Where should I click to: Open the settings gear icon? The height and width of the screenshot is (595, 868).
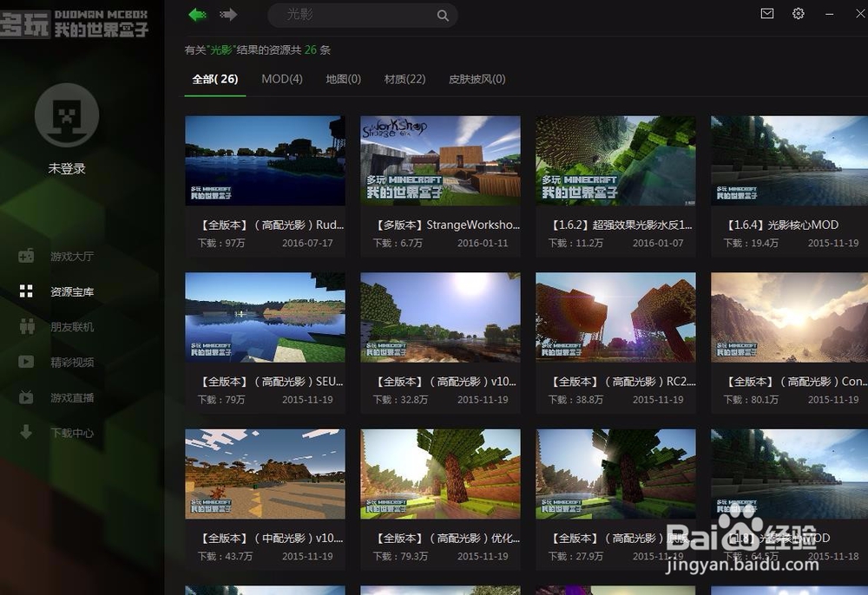click(x=799, y=14)
